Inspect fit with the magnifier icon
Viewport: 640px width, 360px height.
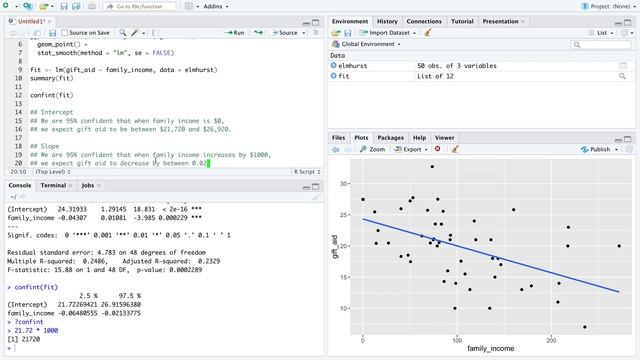point(622,76)
